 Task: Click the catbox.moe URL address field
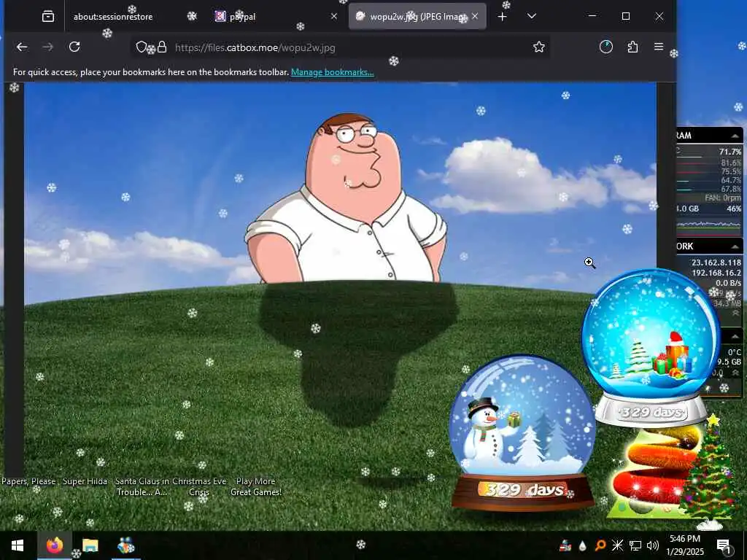point(341,47)
